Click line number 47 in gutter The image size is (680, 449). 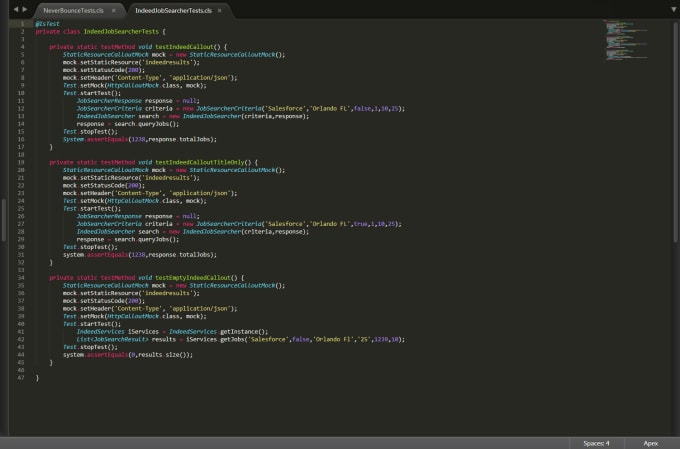coord(21,378)
